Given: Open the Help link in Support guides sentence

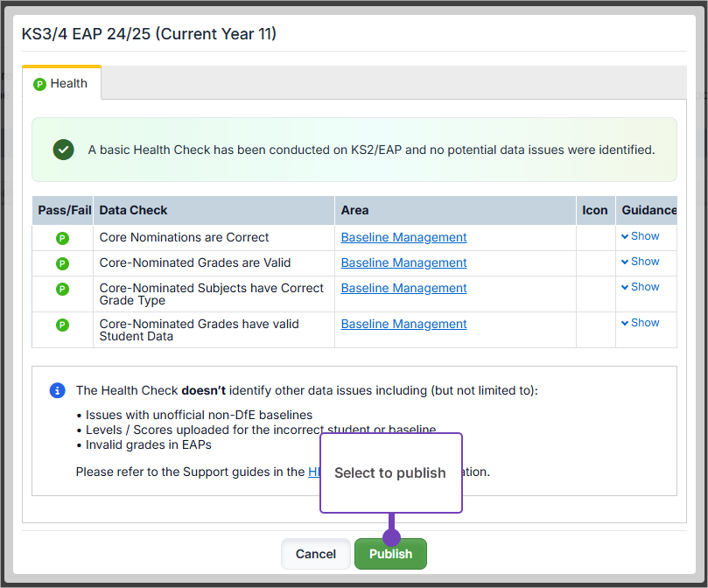Looking at the screenshot, I should pos(314,472).
